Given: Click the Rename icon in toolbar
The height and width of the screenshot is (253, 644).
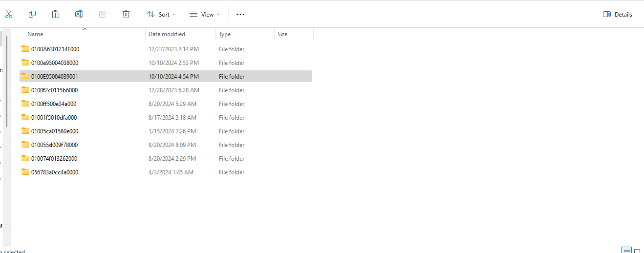Looking at the screenshot, I should (79, 14).
